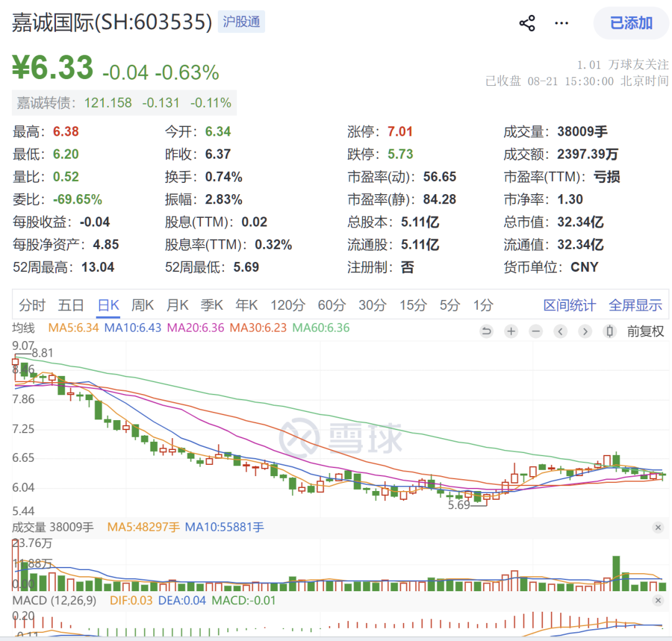Image resolution: width=672 pixels, height=641 pixels.
Task: Click the share icon
Action: [527, 23]
